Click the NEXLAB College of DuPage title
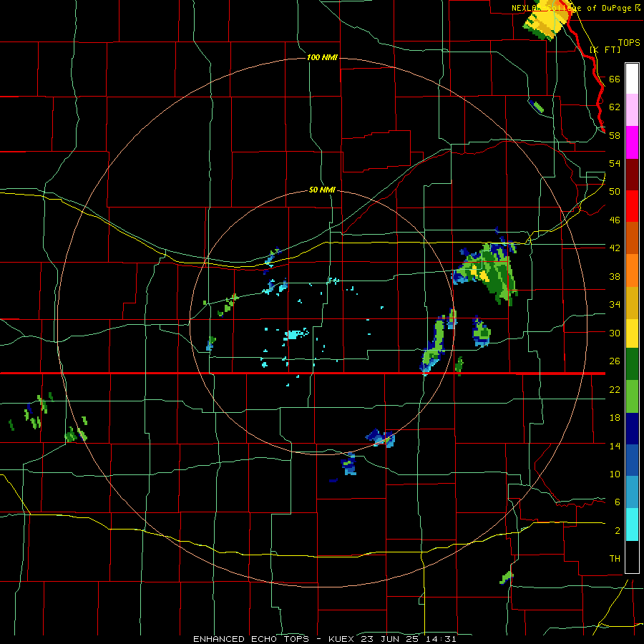 576,8
